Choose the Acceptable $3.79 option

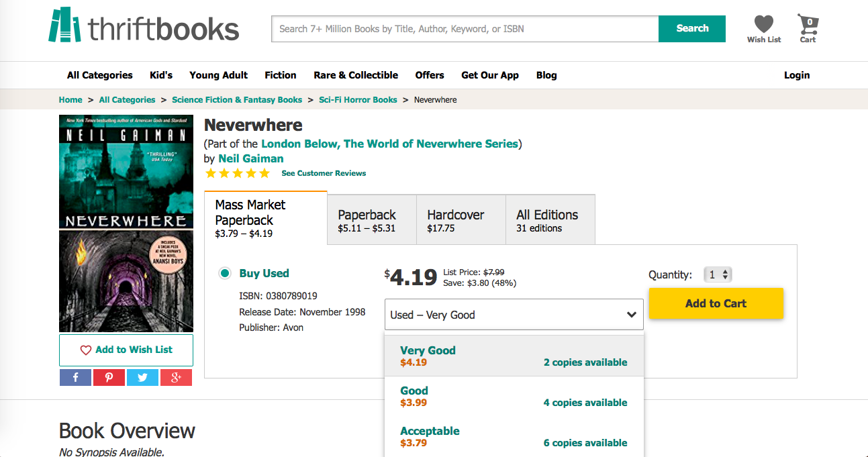[x=514, y=436]
